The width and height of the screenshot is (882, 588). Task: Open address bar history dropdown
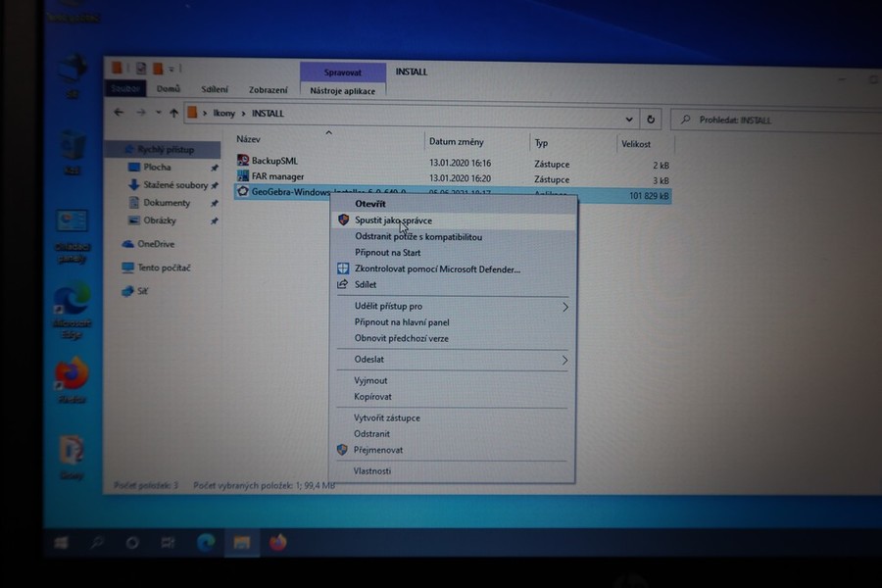[x=629, y=120]
